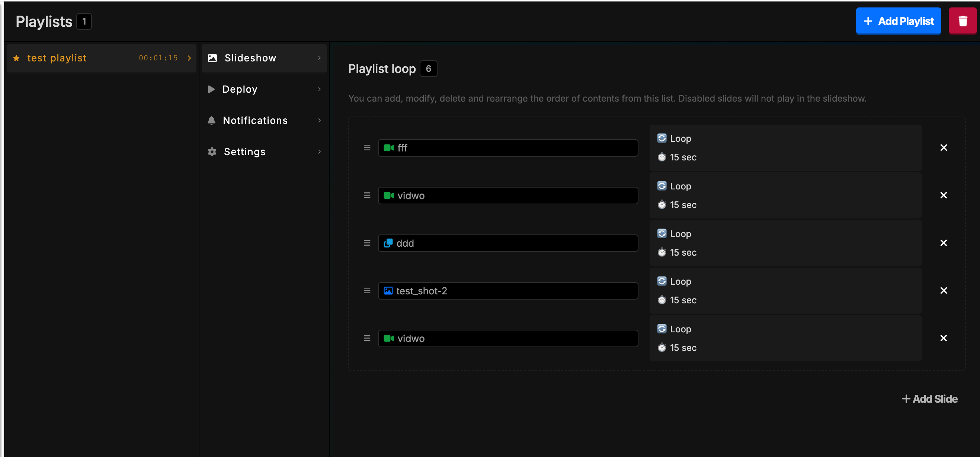Image resolution: width=980 pixels, height=457 pixels.
Task: Click drag handle icon beside fff slide
Action: click(x=367, y=148)
